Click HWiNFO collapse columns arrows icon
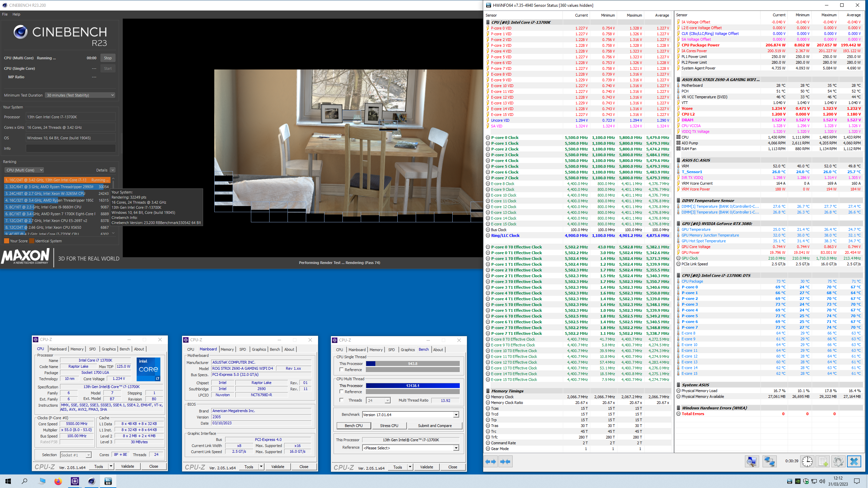This screenshot has height=488, width=868. 505,462
